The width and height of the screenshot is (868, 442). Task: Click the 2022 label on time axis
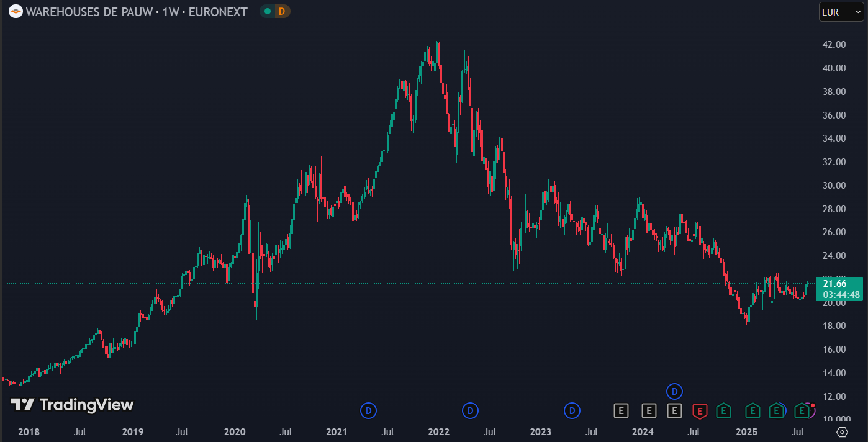pos(438,431)
